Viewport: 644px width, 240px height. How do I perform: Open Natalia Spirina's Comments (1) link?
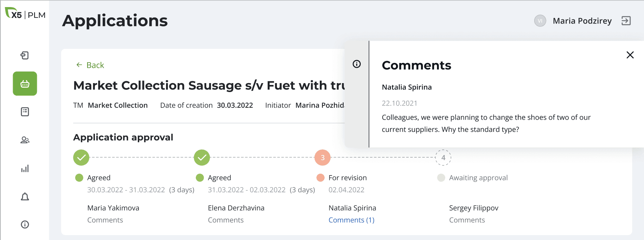pos(351,220)
